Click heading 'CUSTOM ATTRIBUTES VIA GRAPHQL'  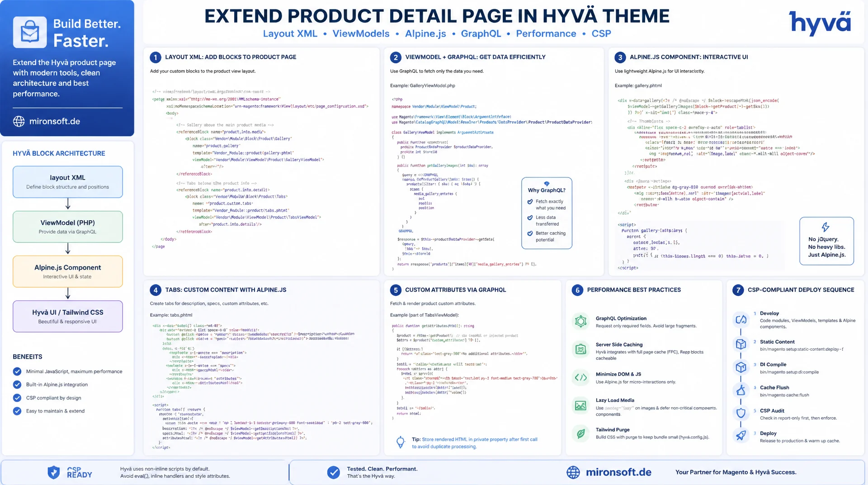(x=455, y=290)
